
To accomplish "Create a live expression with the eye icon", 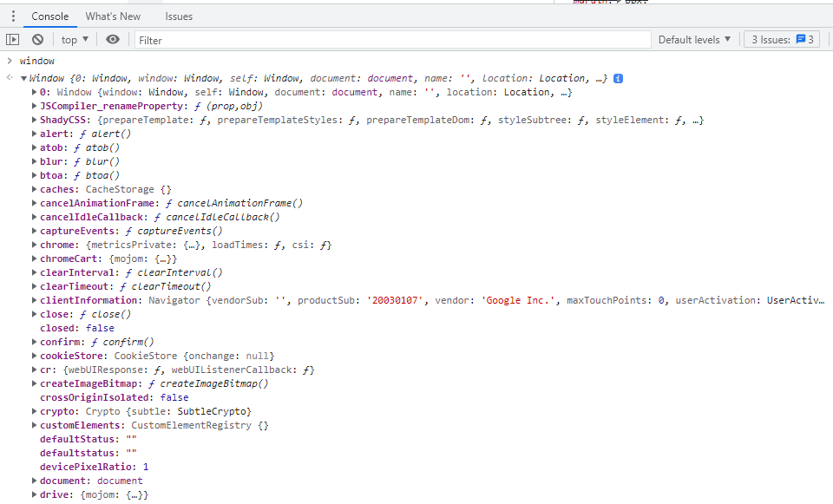I will click(x=112, y=39).
